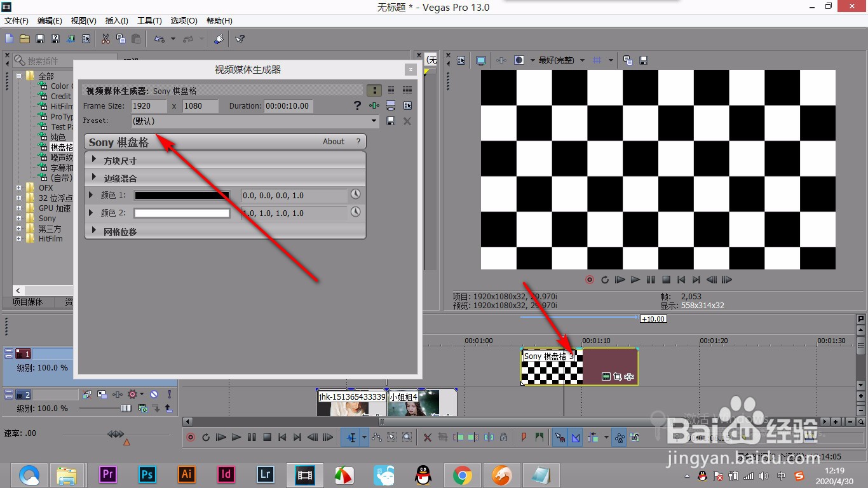868x488 pixels.
Task: Click the Save preset floppy icon
Action: [x=391, y=121]
